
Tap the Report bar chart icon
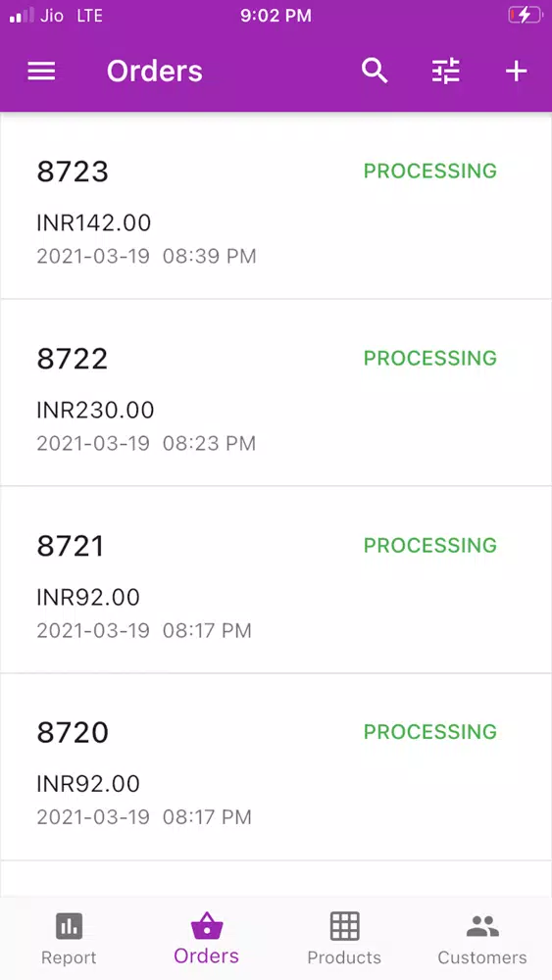point(69,926)
